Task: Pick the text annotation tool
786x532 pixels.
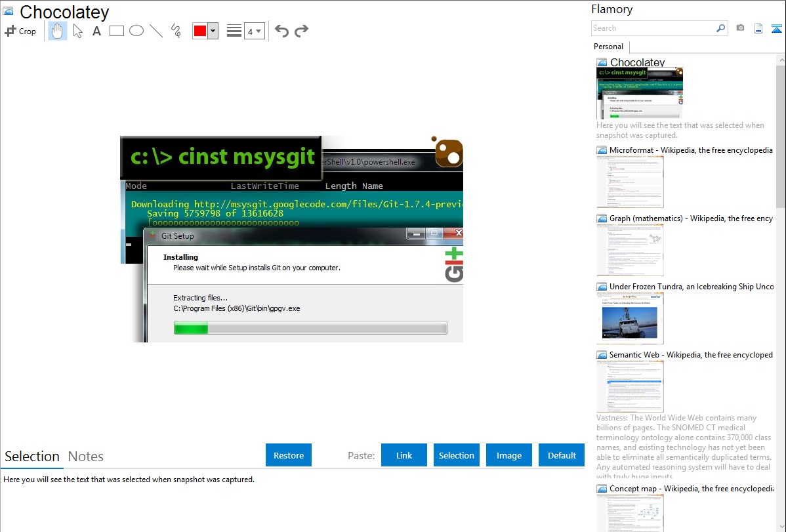Action: point(96,31)
